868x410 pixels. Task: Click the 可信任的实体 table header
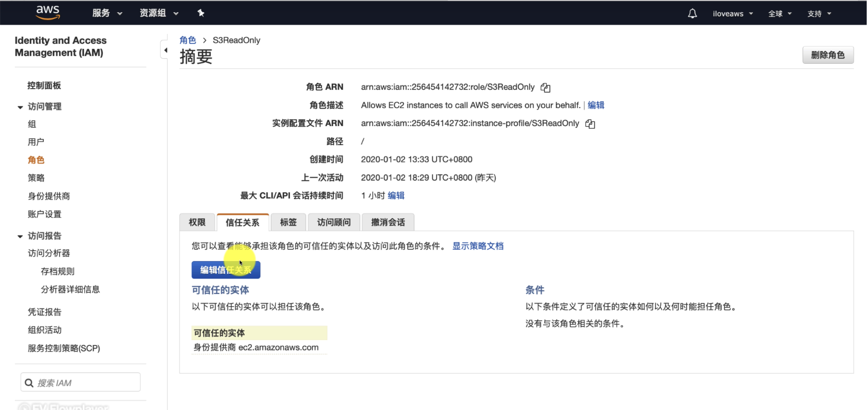click(x=259, y=333)
